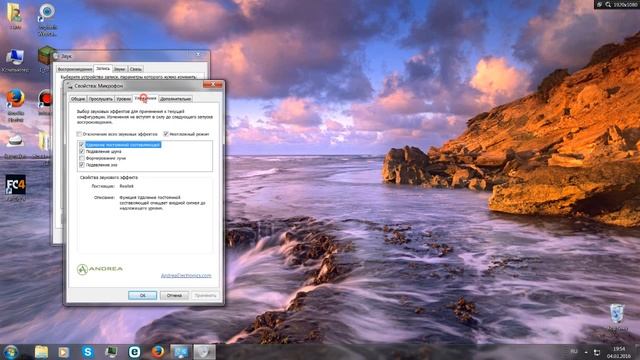Image resolution: width=640 pixels, height=360 pixels.
Task: Open 'Связь' tab in the Звук window
Action: 136,69
